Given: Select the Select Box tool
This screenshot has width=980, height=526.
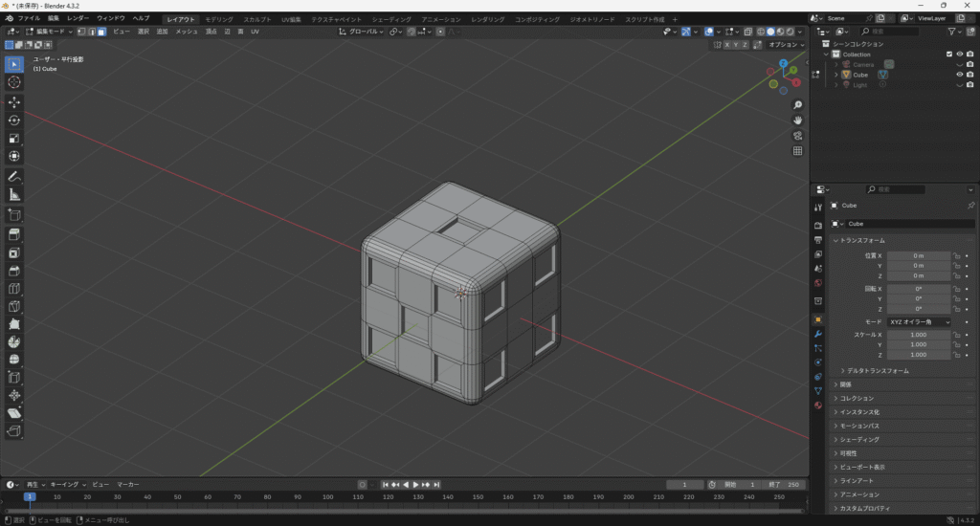Looking at the screenshot, I should coord(13,64).
